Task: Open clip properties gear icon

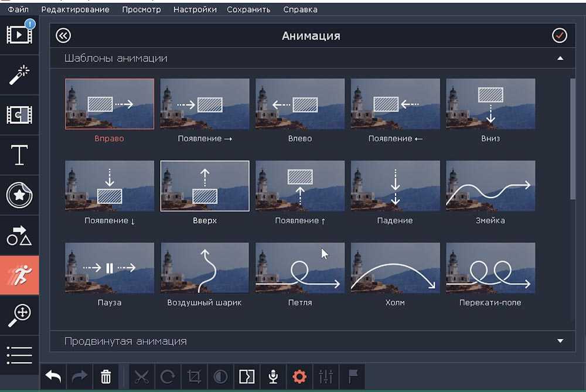Action: click(x=299, y=377)
